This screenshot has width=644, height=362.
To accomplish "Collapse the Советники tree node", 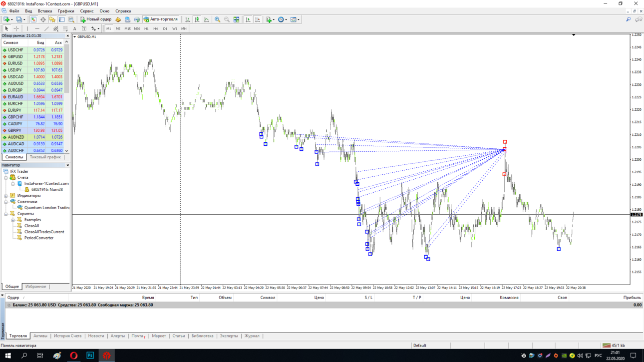I will tap(6, 202).
